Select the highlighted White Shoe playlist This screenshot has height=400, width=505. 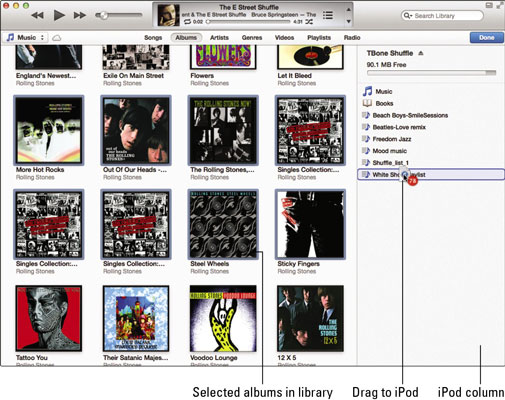[x=431, y=175]
